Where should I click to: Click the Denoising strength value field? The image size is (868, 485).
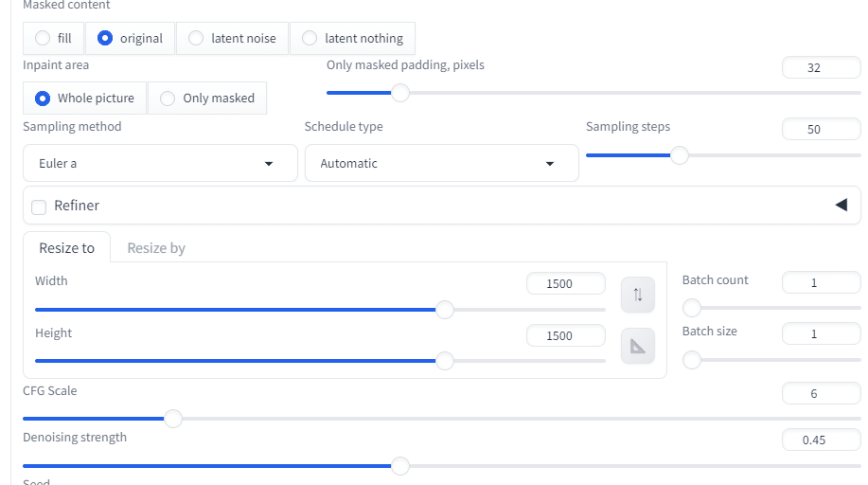click(x=821, y=440)
